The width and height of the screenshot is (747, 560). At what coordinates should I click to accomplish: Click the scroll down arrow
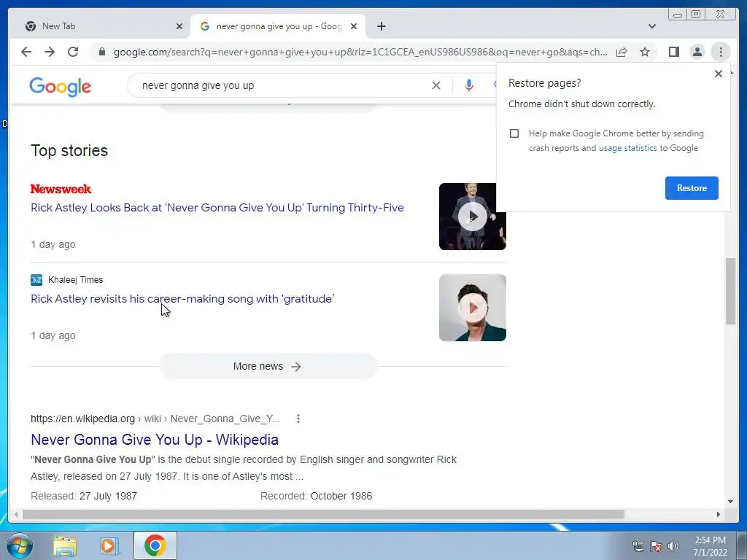tap(730, 502)
